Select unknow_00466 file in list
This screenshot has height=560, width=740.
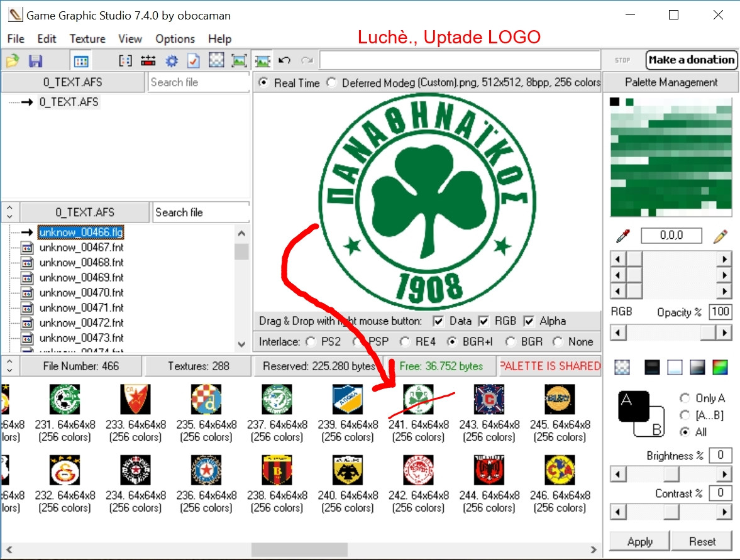click(x=80, y=232)
